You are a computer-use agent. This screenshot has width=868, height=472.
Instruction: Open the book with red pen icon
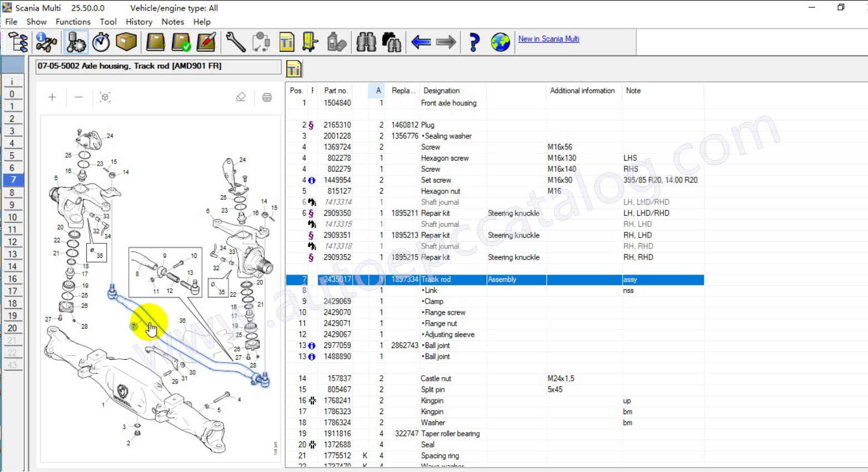[x=206, y=42]
